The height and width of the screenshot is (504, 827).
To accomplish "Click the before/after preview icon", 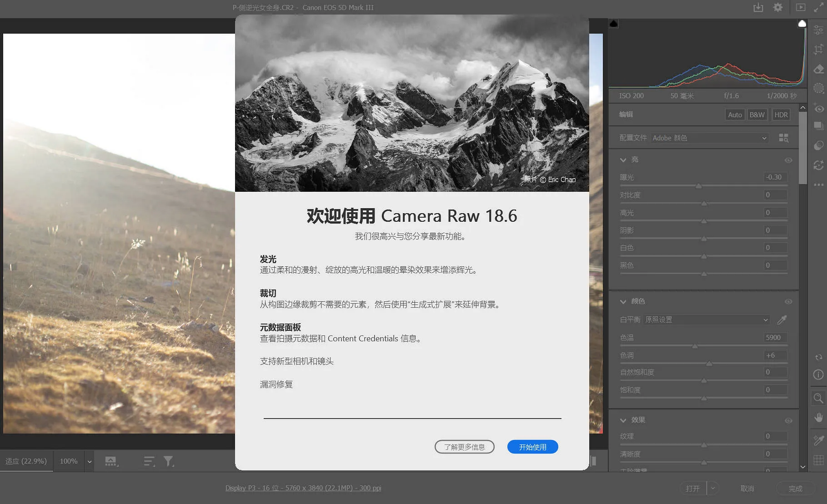I will (x=801, y=7).
